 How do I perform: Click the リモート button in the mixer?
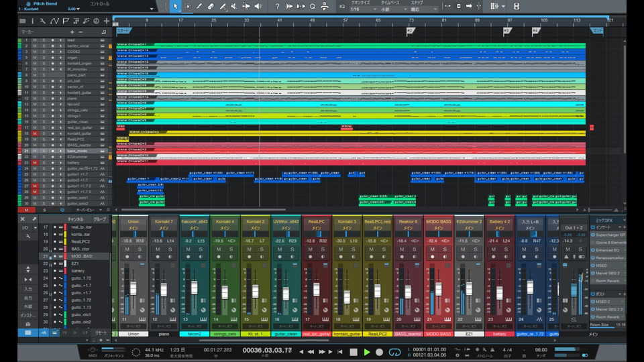100,333
